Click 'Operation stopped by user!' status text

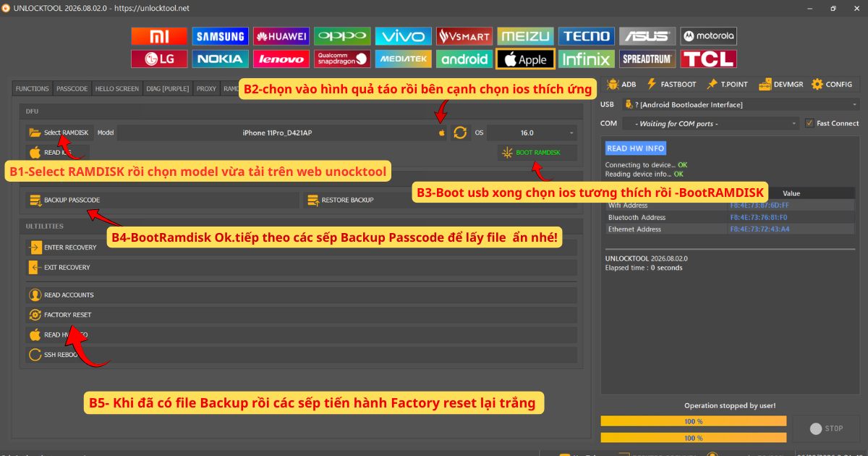730,405
